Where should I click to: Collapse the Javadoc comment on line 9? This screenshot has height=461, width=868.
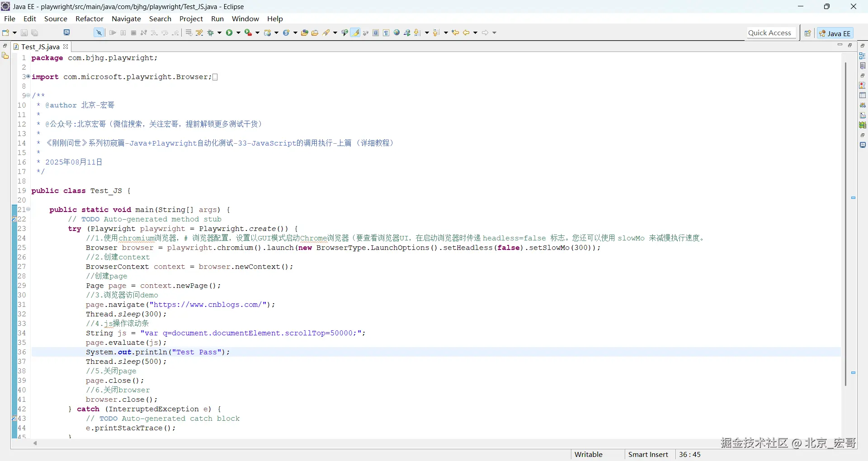tap(28, 95)
